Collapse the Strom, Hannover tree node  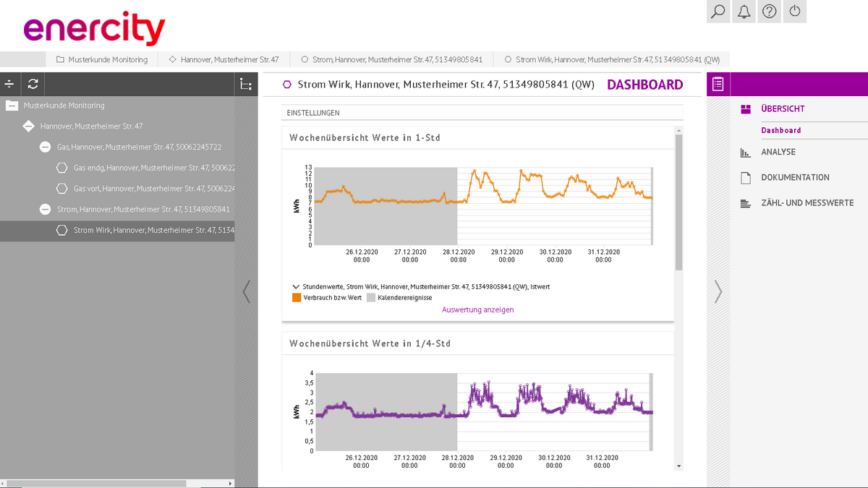click(x=45, y=210)
